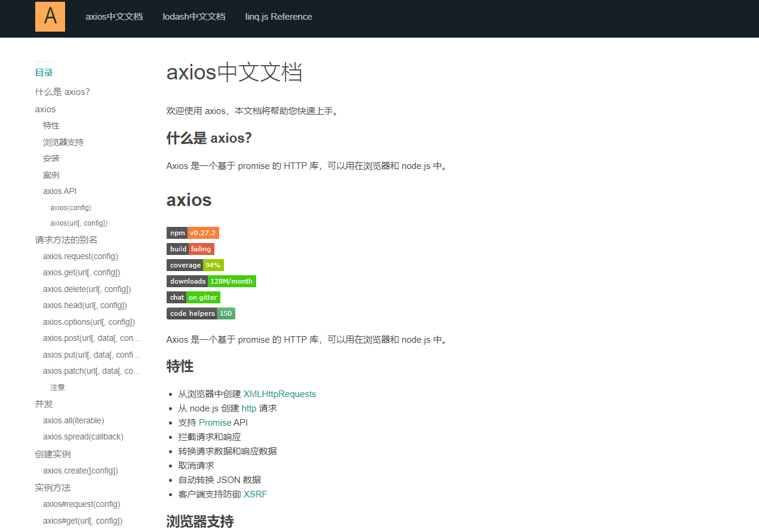Select 什么是 axios? in the sidebar
Screen dimensions: 759x532
(x=61, y=91)
